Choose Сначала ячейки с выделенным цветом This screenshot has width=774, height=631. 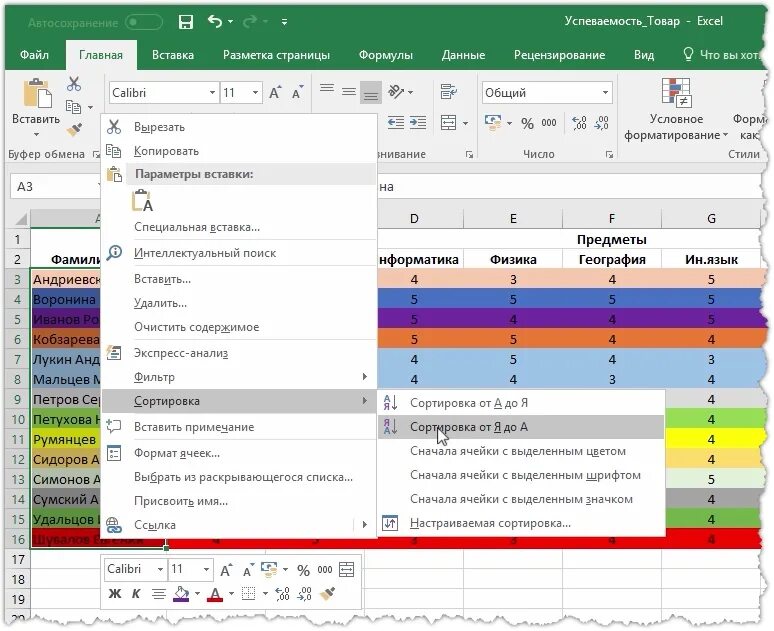coord(521,451)
